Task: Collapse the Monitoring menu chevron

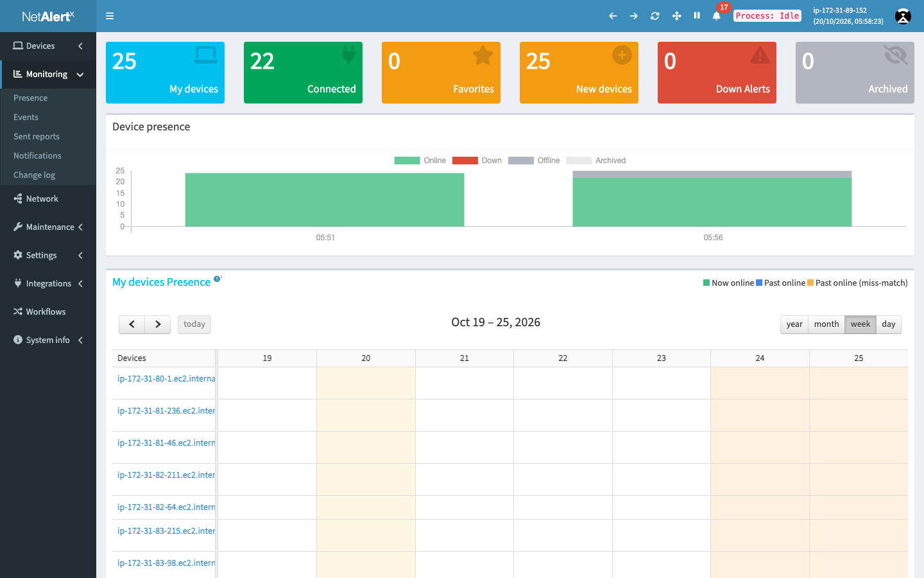Action: click(x=80, y=74)
